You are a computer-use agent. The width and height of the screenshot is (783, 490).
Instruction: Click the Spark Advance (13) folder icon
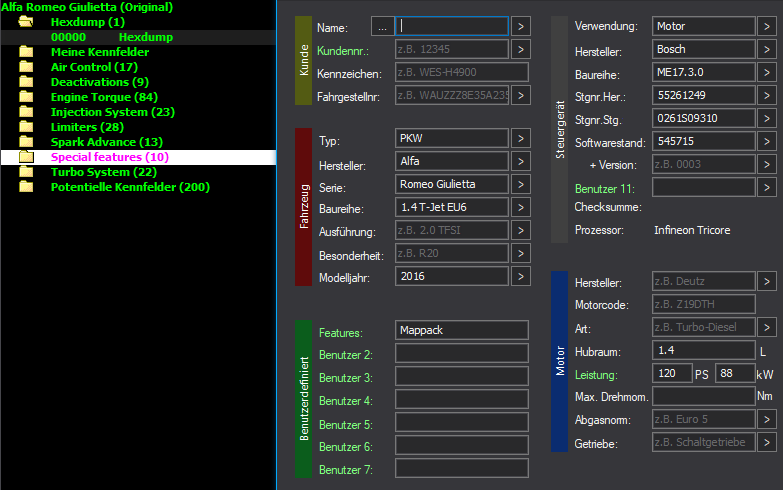[26, 142]
